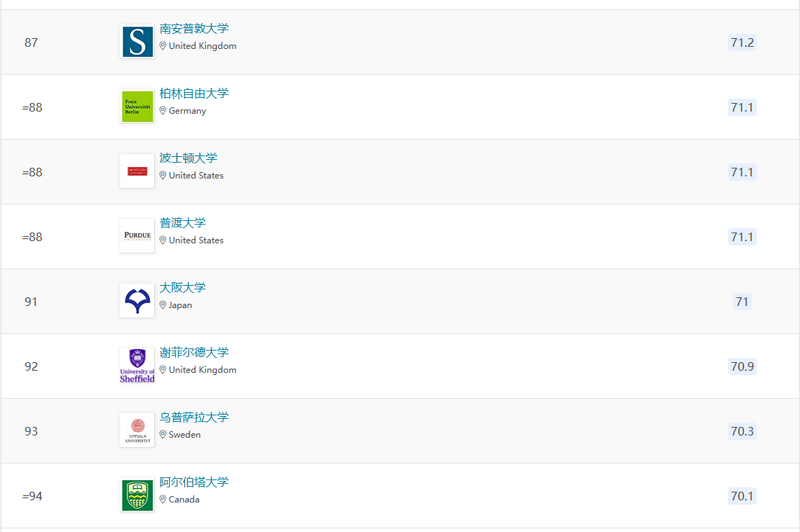Click the score 71 badge
The width and height of the screenshot is (800, 532).
click(x=742, y=302)
